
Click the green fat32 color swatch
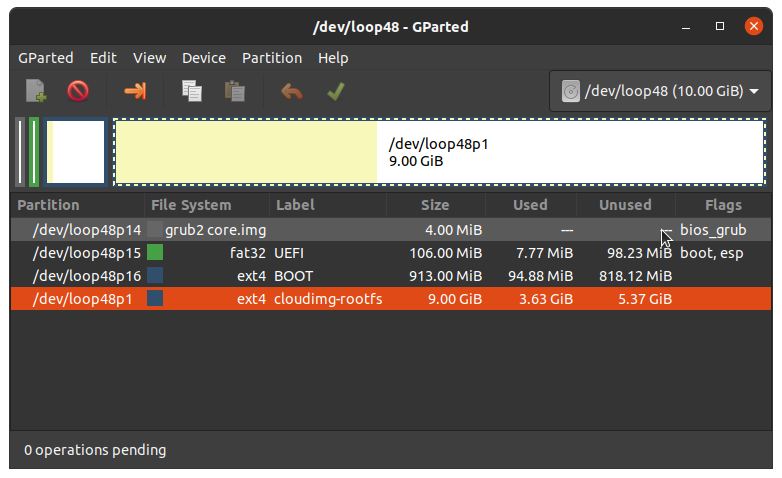tap(155, 252)
